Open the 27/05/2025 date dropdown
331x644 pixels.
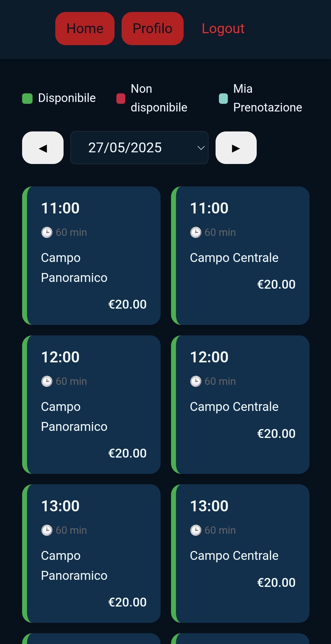click(x=139, y=148)
